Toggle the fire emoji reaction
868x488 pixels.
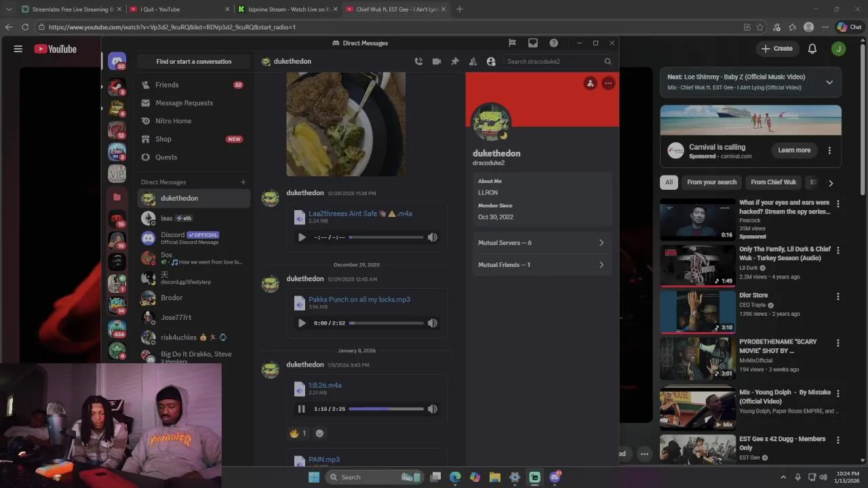pyautogui.click(x=298, y=433)
